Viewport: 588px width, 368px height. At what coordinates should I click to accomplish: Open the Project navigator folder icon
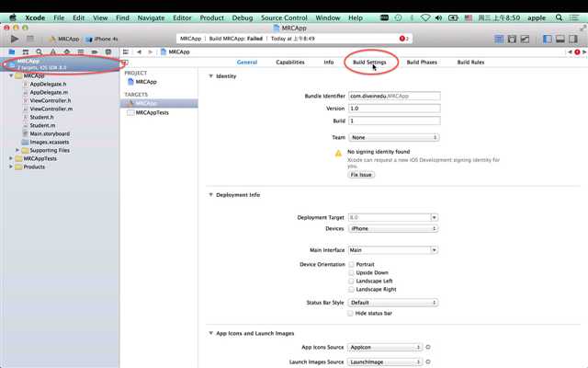click(x=12, y=52)
